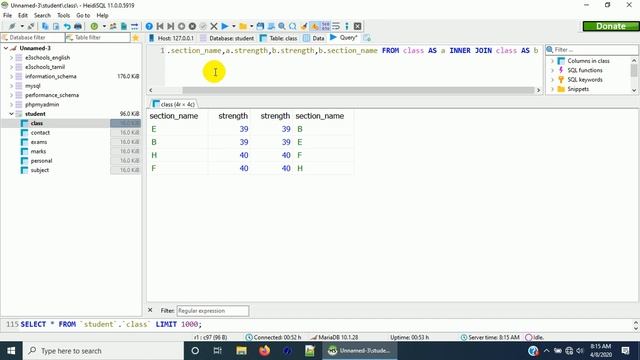Image resolution: width=640 pixels, height=360 pixels.
Task: Open Firefox from the taskbar
Action: point(264,351)
